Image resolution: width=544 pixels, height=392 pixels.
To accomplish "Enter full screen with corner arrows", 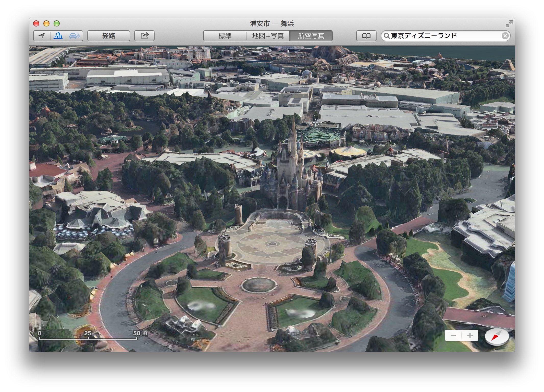I will pos(509,24).
